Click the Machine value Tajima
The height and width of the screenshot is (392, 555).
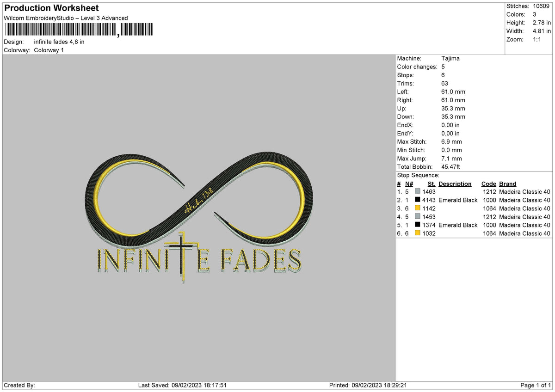click(450, 58)
